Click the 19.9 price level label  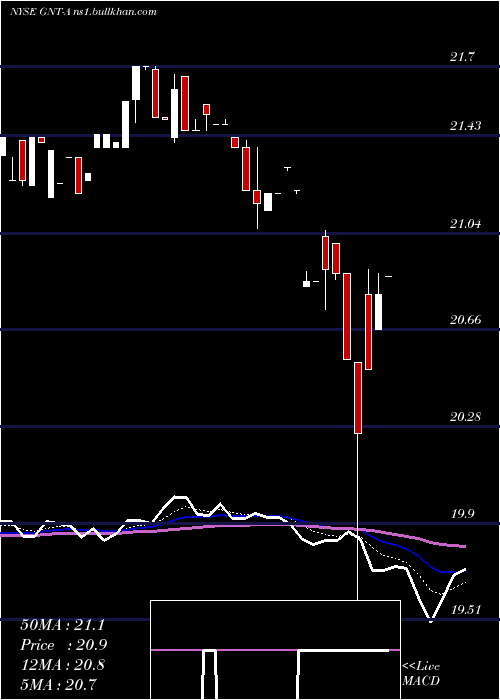coord(463,514)
